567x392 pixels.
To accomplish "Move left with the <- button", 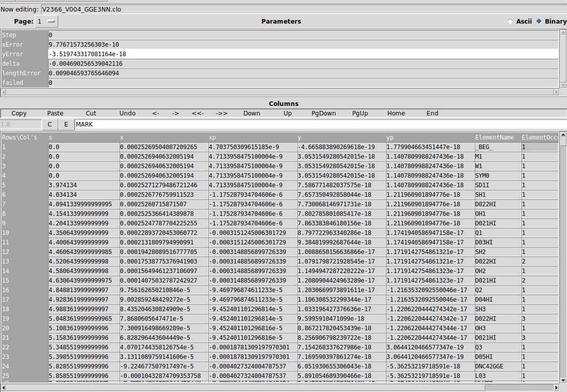I will point(156,113).
